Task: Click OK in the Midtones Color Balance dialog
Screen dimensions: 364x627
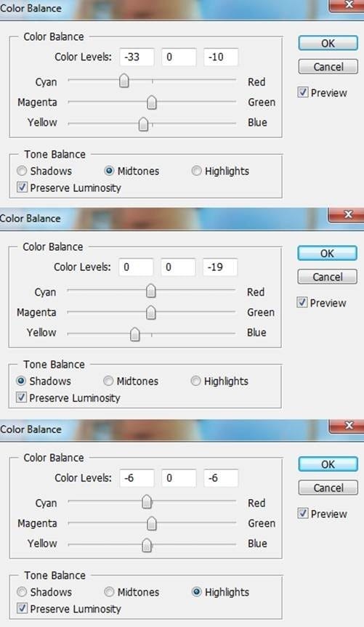Action: pos(328,43)
